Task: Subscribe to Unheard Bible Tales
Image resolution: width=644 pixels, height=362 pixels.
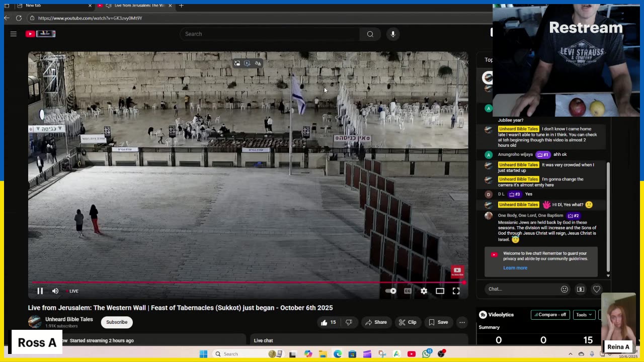Action: tap(117, 322)
